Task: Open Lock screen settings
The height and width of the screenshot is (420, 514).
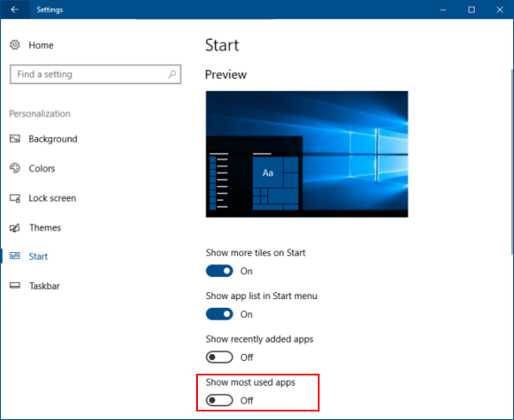Action: point(52,198)
